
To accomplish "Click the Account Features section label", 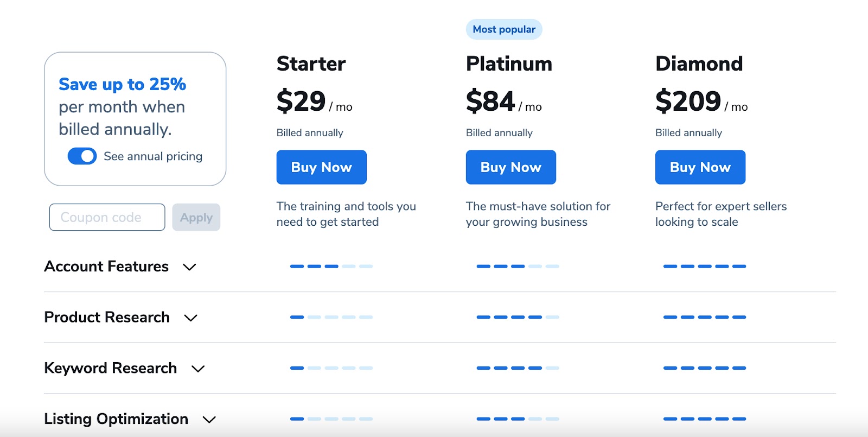I will 106,267.
